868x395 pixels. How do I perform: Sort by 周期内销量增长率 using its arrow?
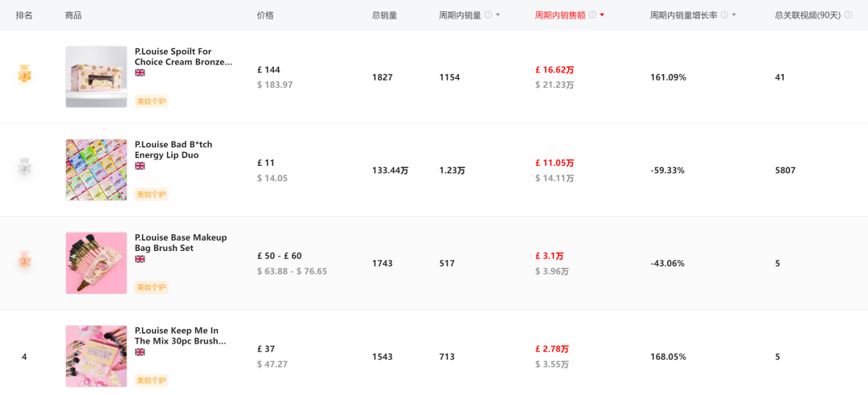(734, 15)
